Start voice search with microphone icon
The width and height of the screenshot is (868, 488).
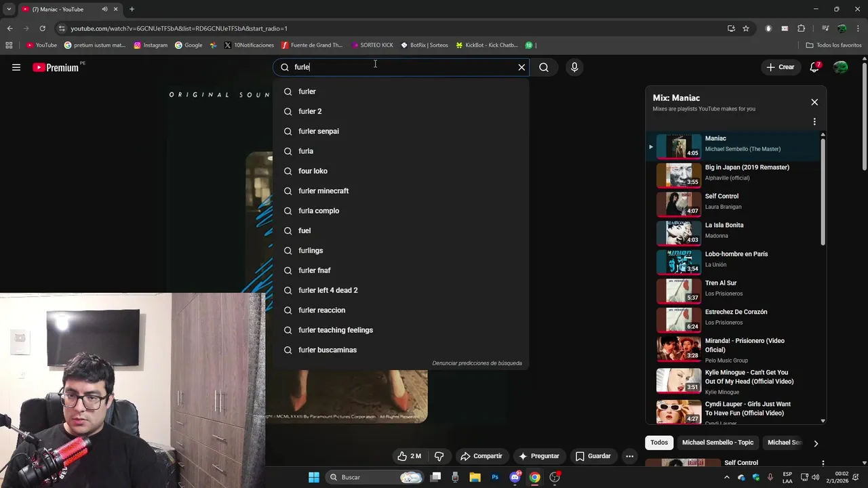[574, 67]
